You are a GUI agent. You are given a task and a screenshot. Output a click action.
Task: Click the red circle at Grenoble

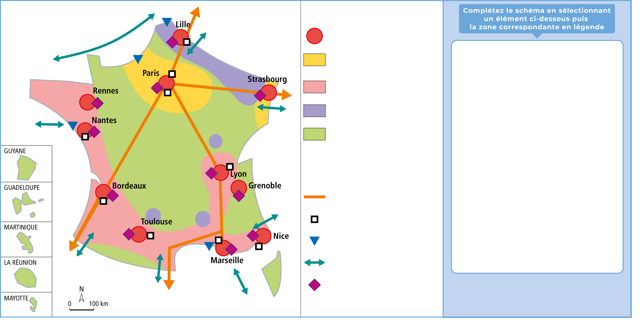point(239,188)
